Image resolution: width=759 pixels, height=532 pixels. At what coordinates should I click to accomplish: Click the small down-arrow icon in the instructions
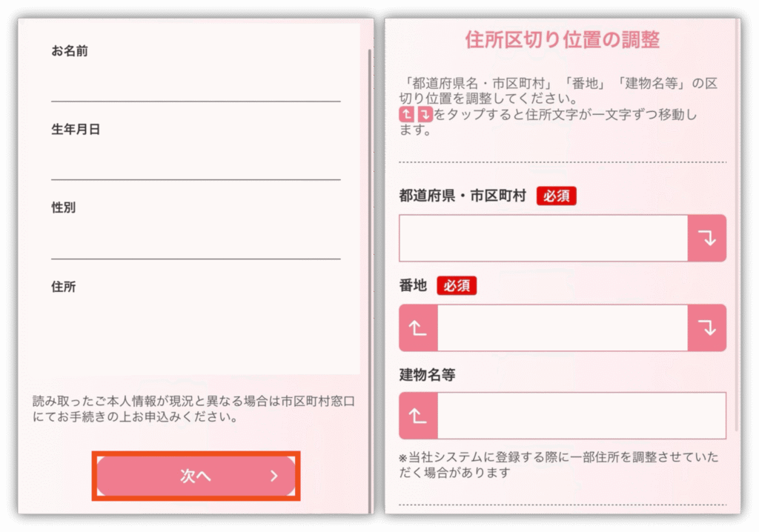[425, 115]
